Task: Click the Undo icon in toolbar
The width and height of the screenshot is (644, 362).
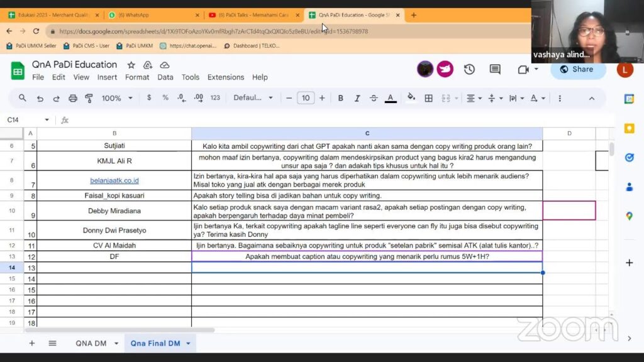Action: coord(40,98)
